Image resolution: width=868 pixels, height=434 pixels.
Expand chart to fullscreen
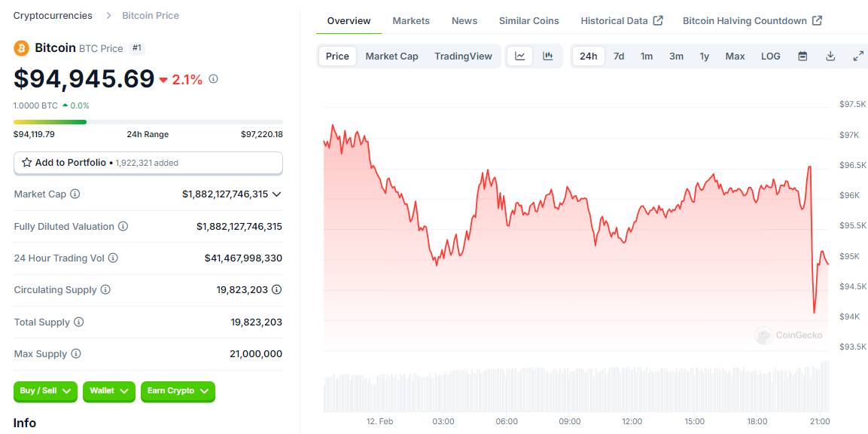pos(858,56)
